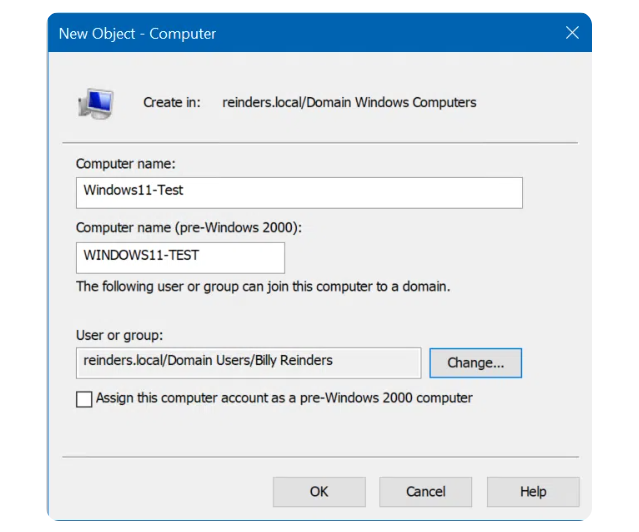Click the computer icon beside Create in

click(96, 103)
